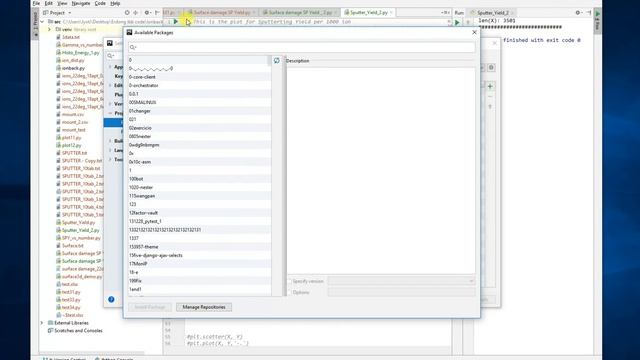The height and width of the screenshot is (360, 640).
Task: Click the green plus add-package icon in Settings
Action: [490, 86]
